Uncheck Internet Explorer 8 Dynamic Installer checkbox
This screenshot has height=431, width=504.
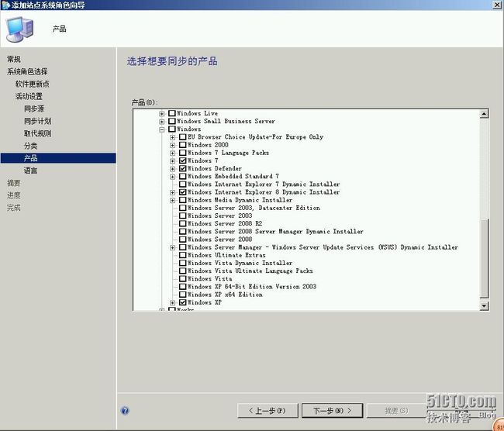click(x=183, y=192)
